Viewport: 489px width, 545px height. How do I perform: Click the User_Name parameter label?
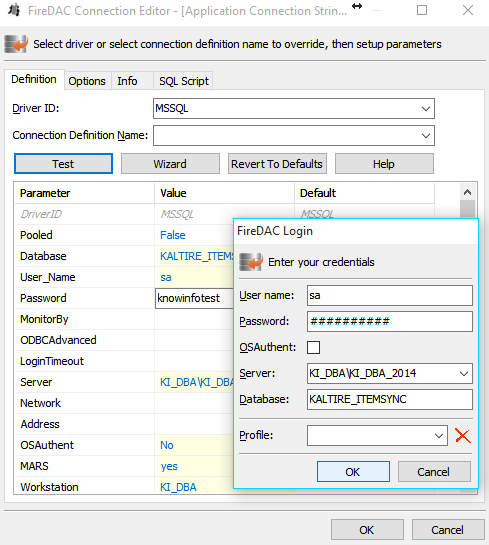pos(48,277)
